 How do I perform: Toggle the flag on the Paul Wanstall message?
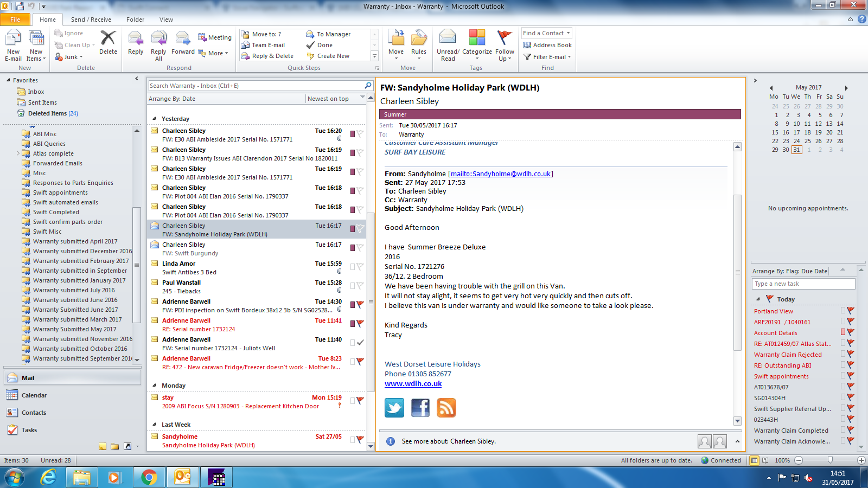click(360, 286)
